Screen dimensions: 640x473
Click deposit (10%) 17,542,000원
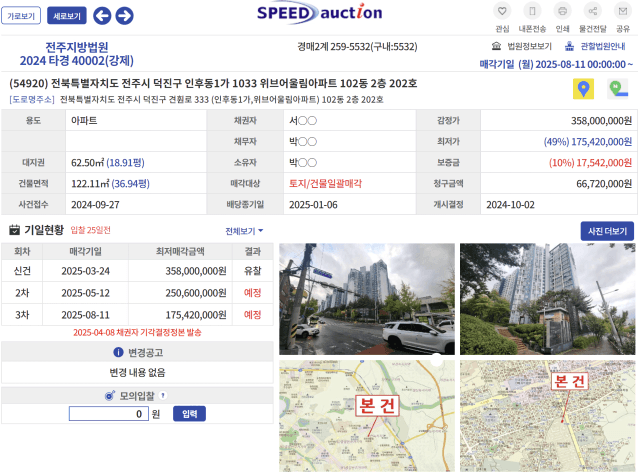tap(590, 163)
